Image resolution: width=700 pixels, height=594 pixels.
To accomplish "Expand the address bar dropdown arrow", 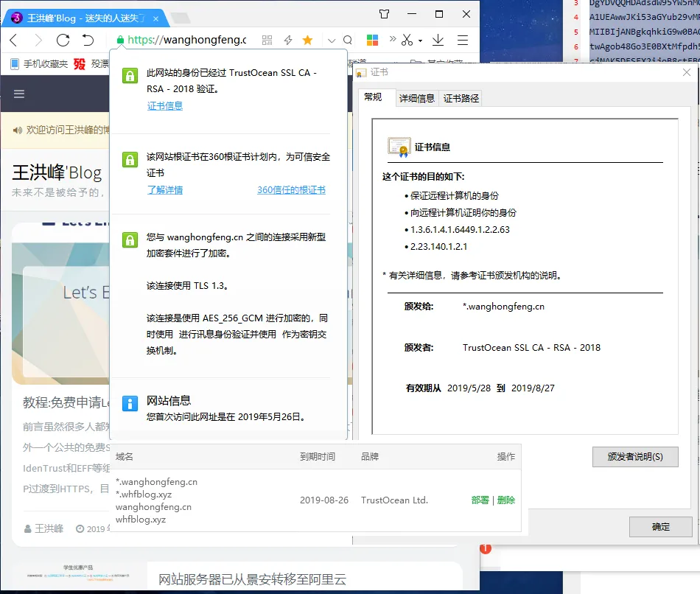I will point(332,41).
